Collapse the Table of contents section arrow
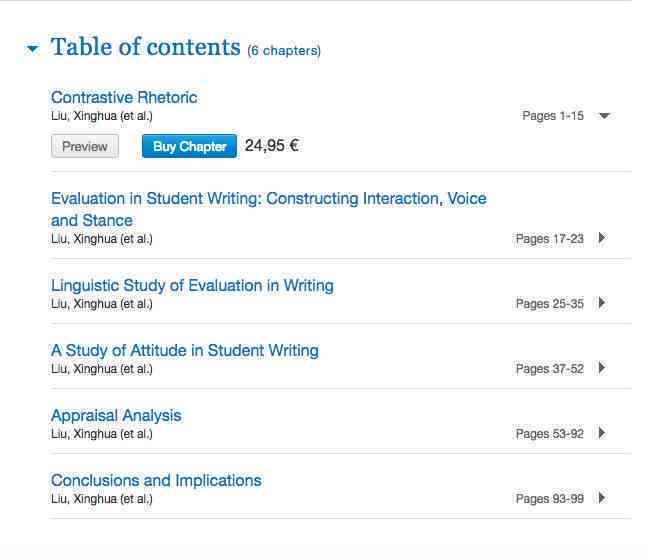Viewport: 651px width, 559px height. tap(32, 49)
